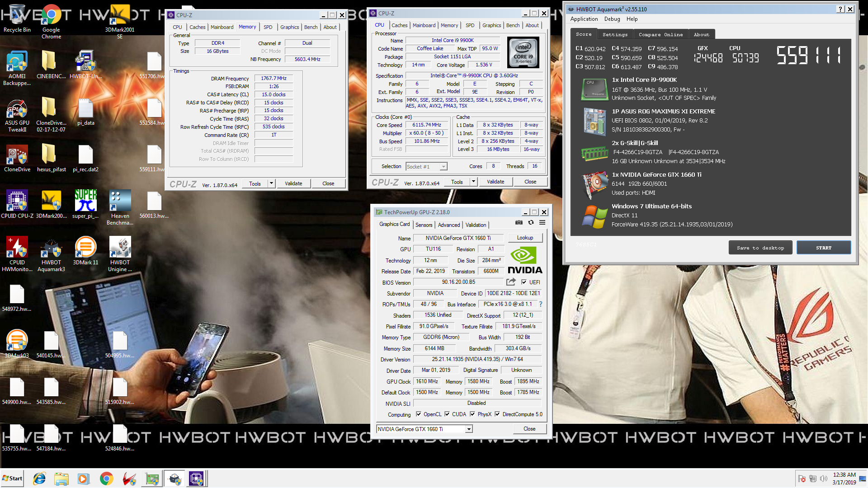The image size is (868, 488).
Task: Toggle the UEFI checkbox in GPU-Z
Action: point(524,282)
